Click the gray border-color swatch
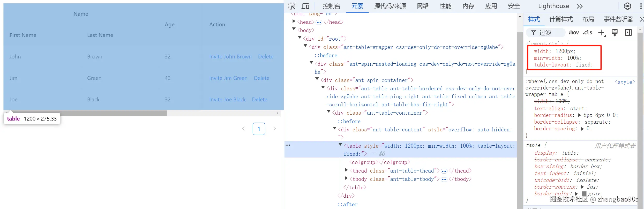 [584, 193]
